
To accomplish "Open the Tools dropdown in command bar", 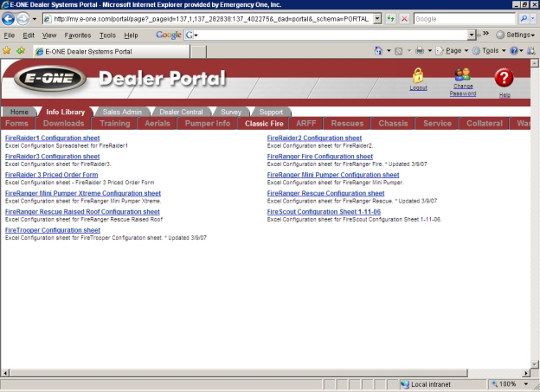I will coord(489,51).
